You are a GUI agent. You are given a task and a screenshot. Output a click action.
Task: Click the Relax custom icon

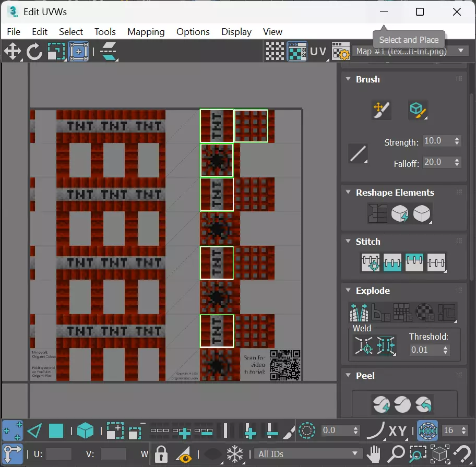[x=422, y=213]
